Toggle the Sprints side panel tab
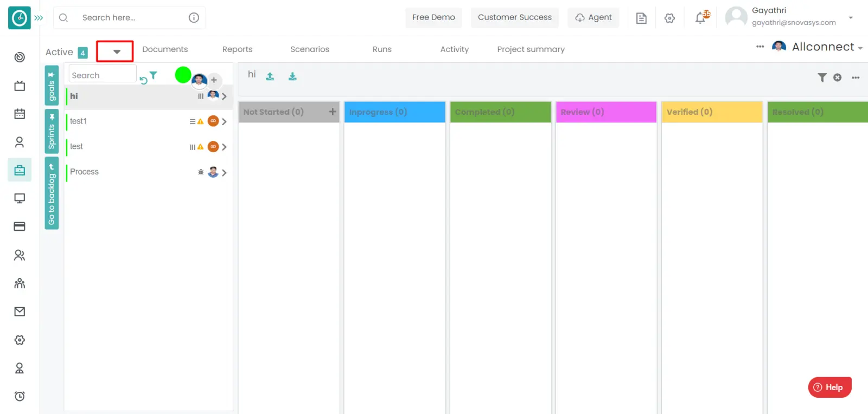This screenshot has width=868, height=414. (52, 131)
